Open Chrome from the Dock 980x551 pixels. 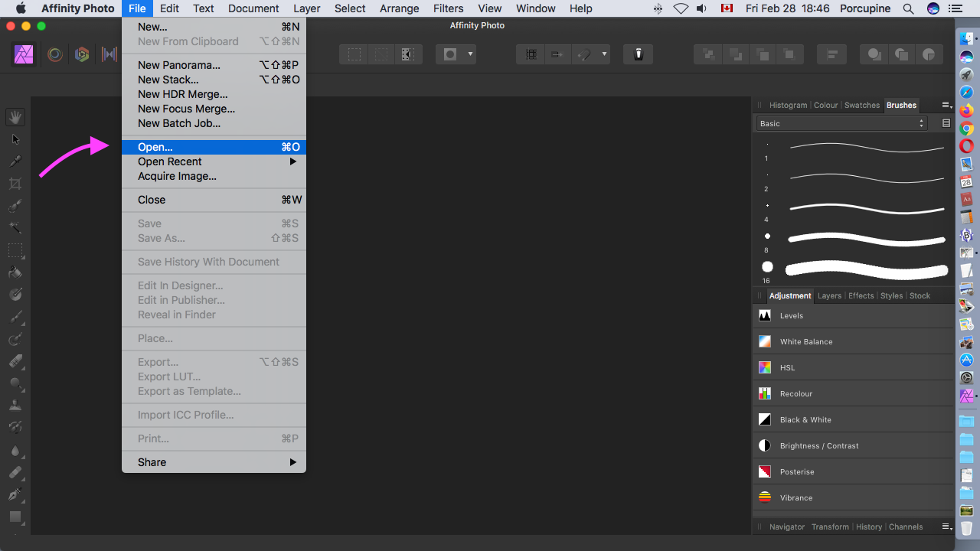pos(966,128)
